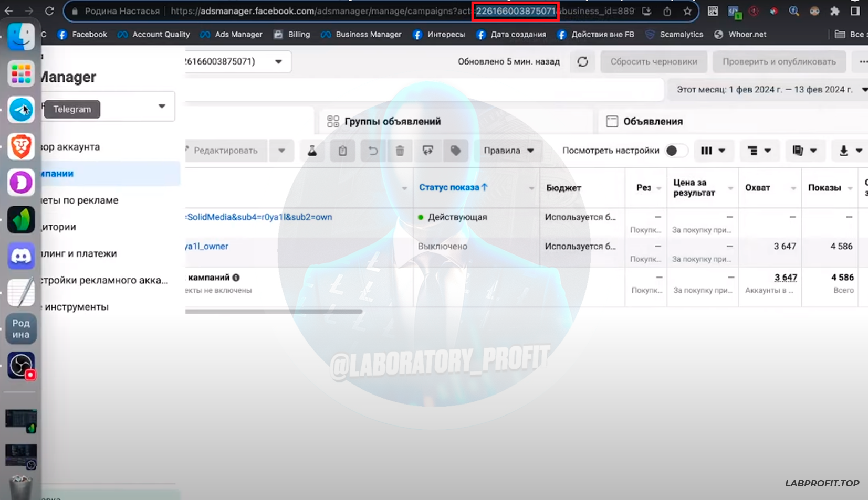Open the Правила dropdown menu
This screenshot has height=500, width=868.
[508, 151]
